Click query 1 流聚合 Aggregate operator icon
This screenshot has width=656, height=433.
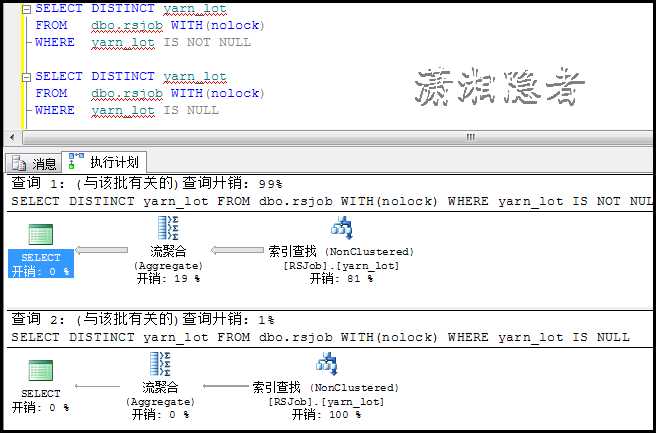point(168,228)
